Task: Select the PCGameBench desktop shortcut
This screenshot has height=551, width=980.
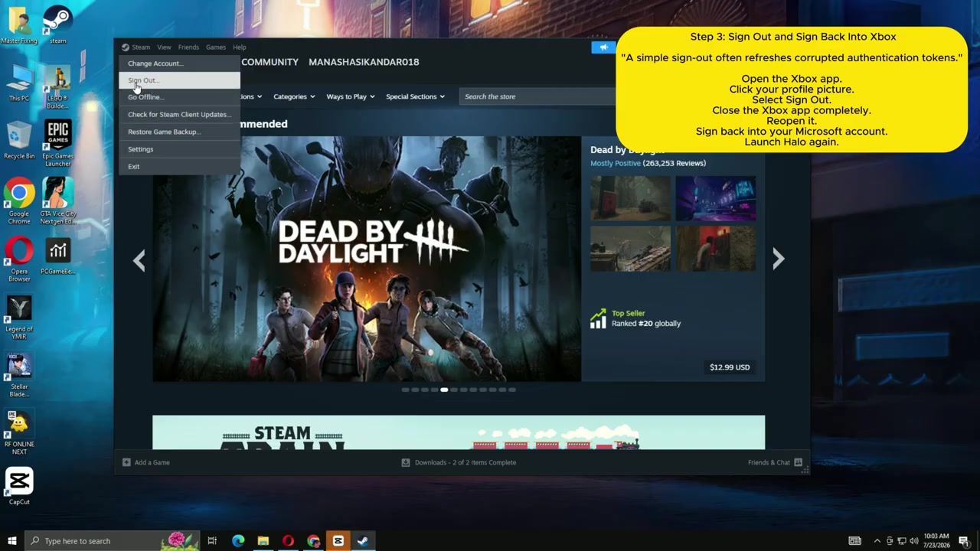Action: pos(57,256)
